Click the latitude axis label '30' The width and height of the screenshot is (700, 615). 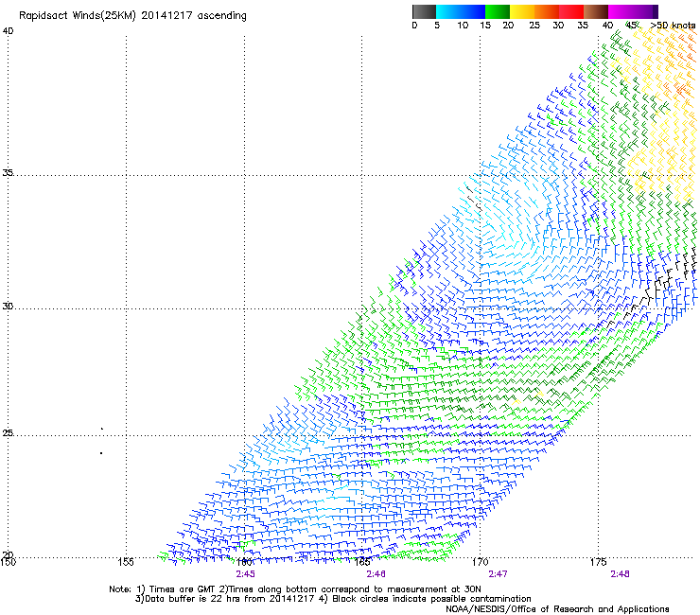pos(8,307)
